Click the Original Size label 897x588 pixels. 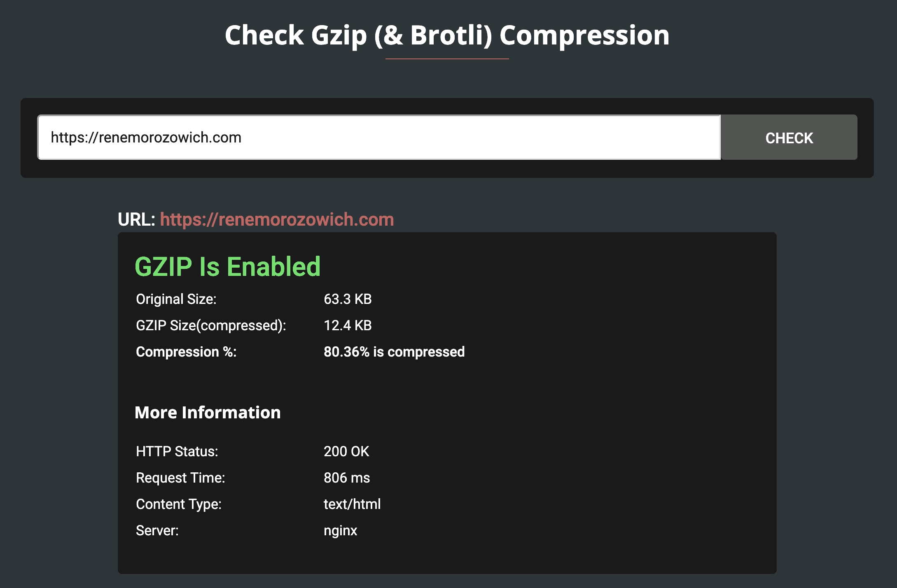176,299
